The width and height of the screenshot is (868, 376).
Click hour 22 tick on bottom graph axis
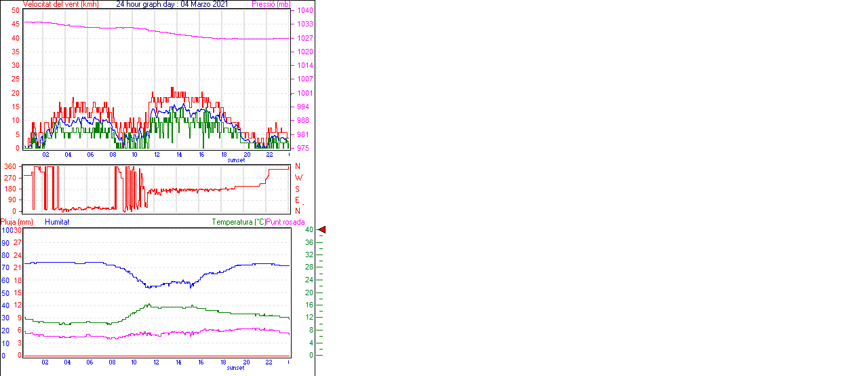tap(269, 362)
